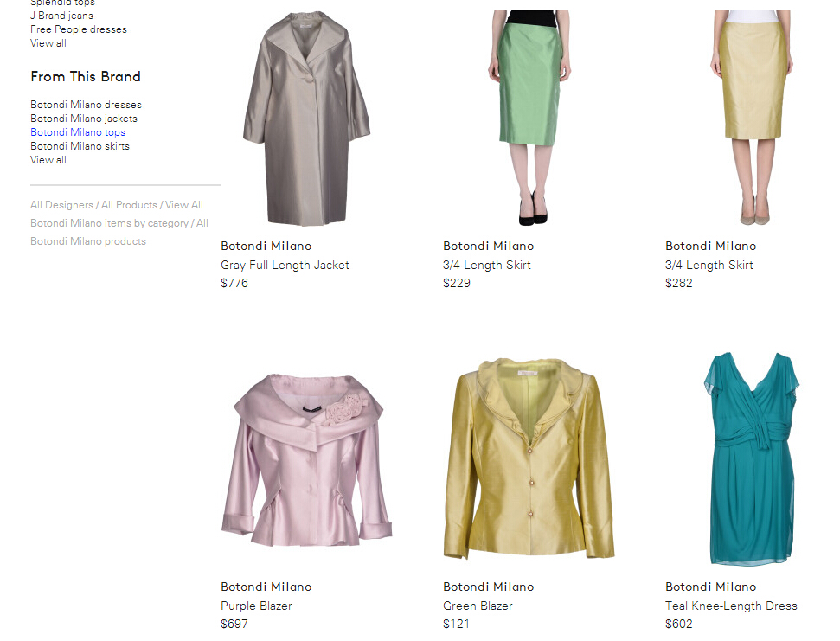840x641 pixels.
Task: Select the $776 price text
Action: (x=234, y=283)
